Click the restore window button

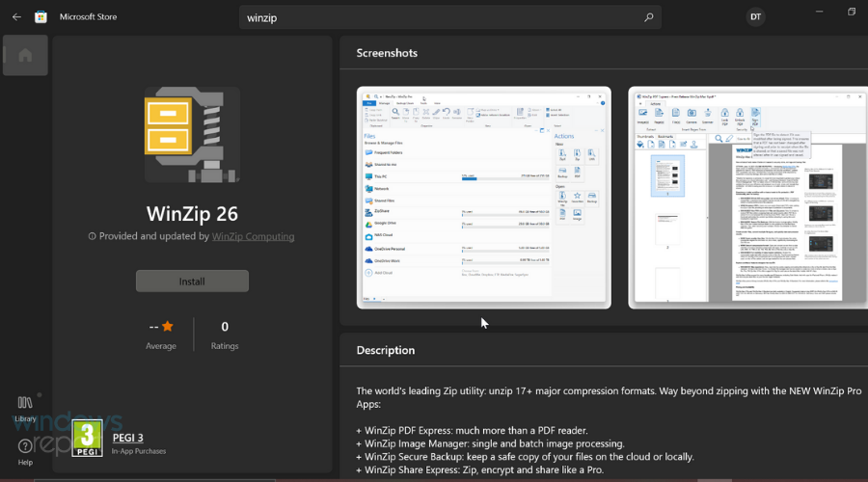[852, 13]
